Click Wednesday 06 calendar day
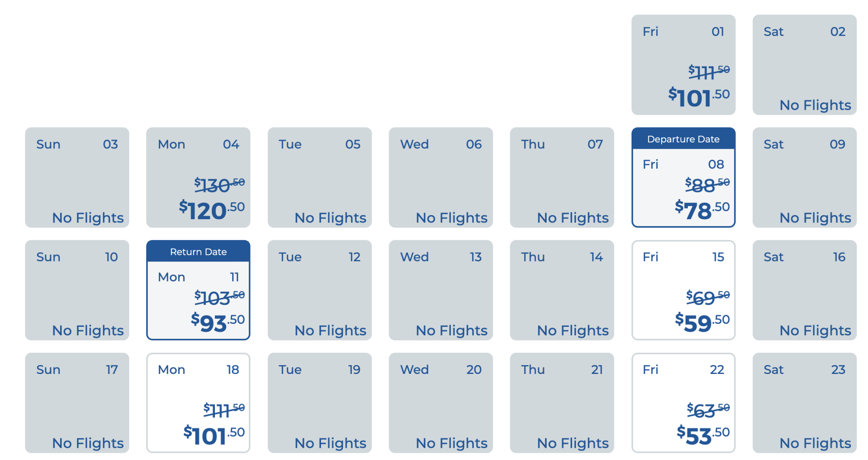The width and height of the screenshot is (868, 460). (441, 178)
